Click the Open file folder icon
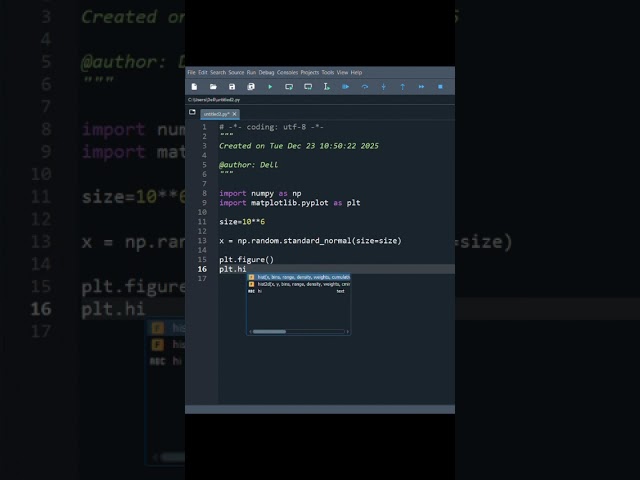The width and height of the screenshot is (640, 480). (213, 87)
